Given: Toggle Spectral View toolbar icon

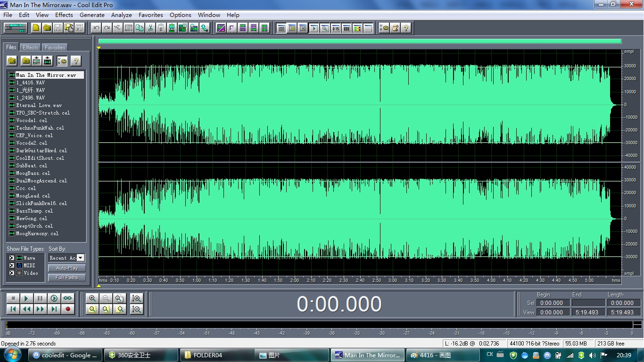Looking at the screenshot, I should click(x=221, y=28).
